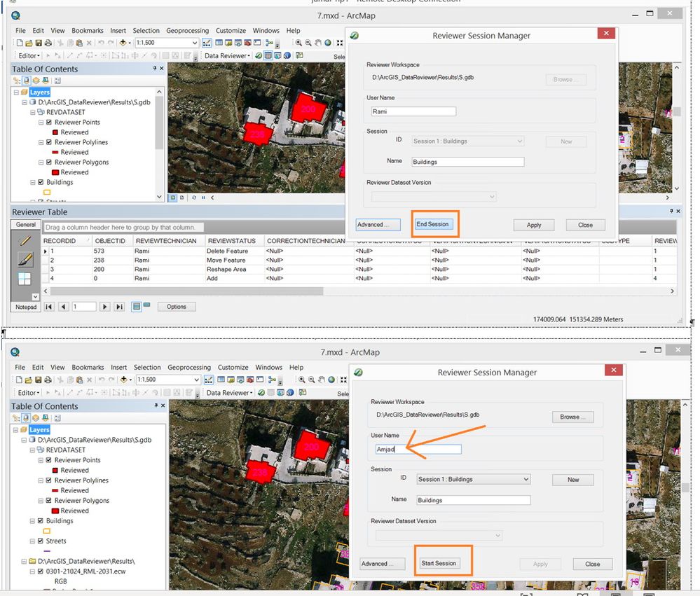Image resolution: width=700 pixels, height=596 pixels.
Task: Click paintbrush icon in Reviewer Table side panel
Action: 25,259
